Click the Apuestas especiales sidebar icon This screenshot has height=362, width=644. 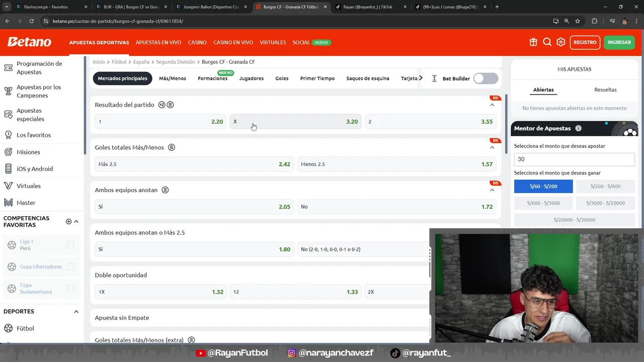[x=8, y=115]
